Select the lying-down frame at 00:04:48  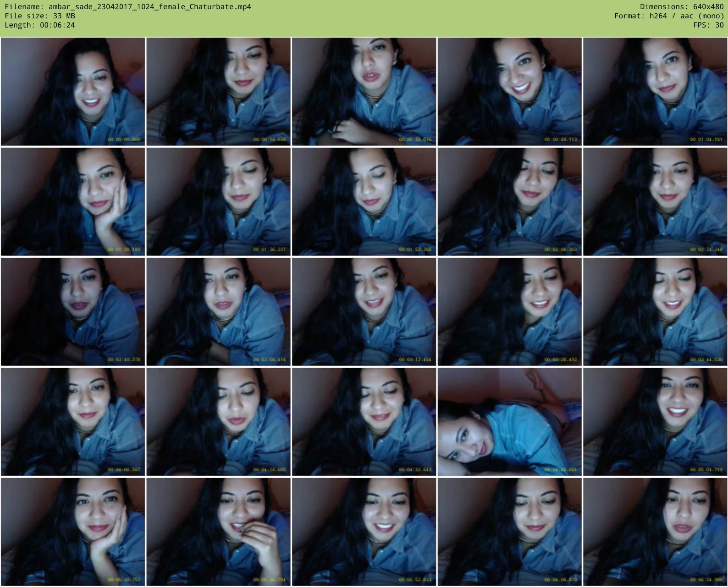tap(509, 422)
